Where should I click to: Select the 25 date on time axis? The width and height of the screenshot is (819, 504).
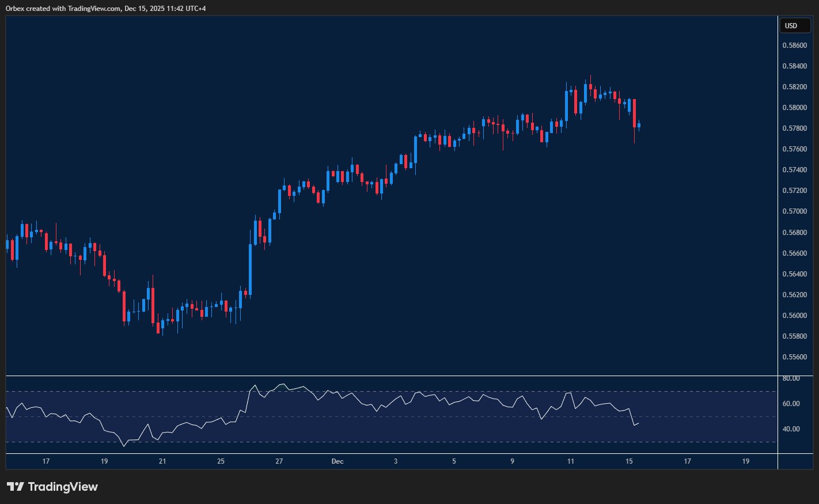click(221, 461)
